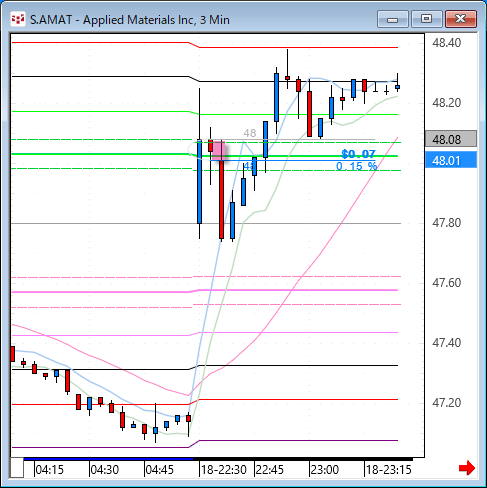Click the 18-23:15 time axis label
The width and height of the screenshot is (487, 488).
point(389,470)
